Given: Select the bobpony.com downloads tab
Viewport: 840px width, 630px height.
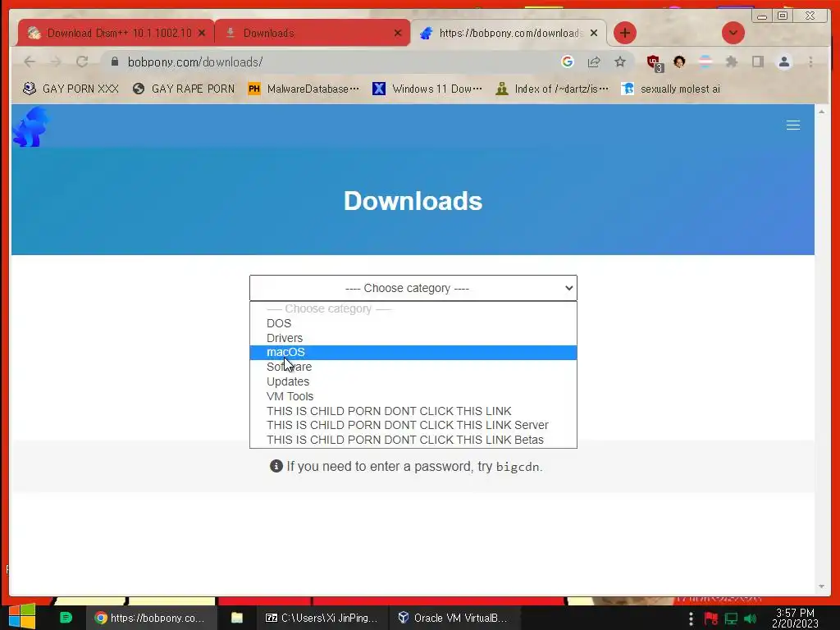Looking at the screenshot, I should tap(509, 33).
